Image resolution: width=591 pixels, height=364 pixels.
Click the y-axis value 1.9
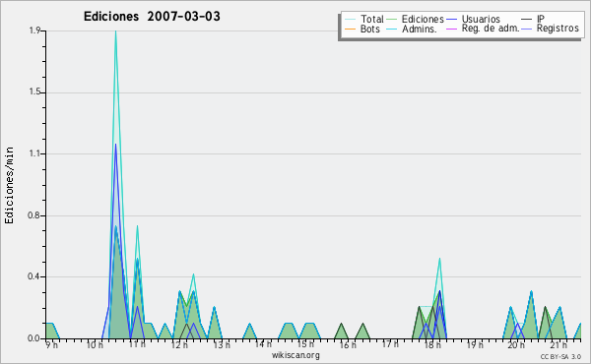click(34, 30)
